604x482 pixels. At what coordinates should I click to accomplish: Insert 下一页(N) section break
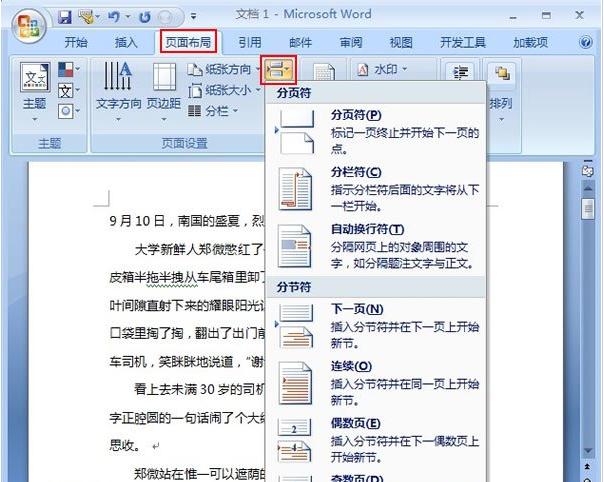click(x=376, y=326)
